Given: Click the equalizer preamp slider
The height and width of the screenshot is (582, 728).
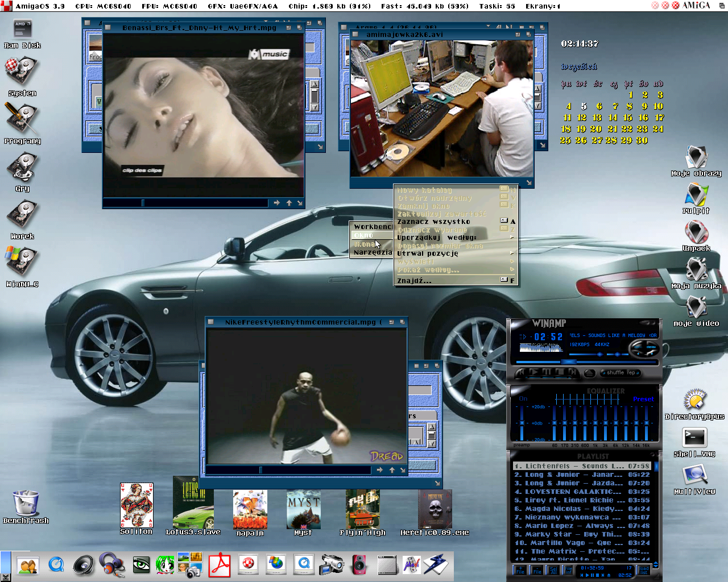Looking at the screenshot, I should [522, 423].
